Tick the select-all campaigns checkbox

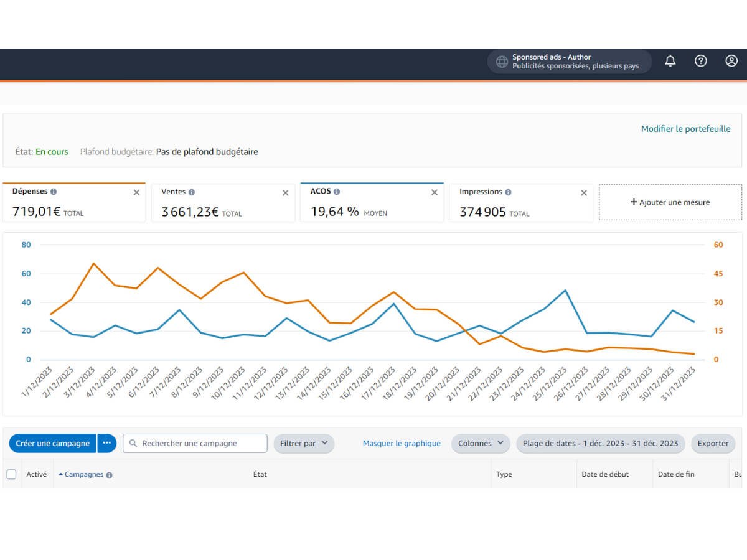click(x=11, y=474)
